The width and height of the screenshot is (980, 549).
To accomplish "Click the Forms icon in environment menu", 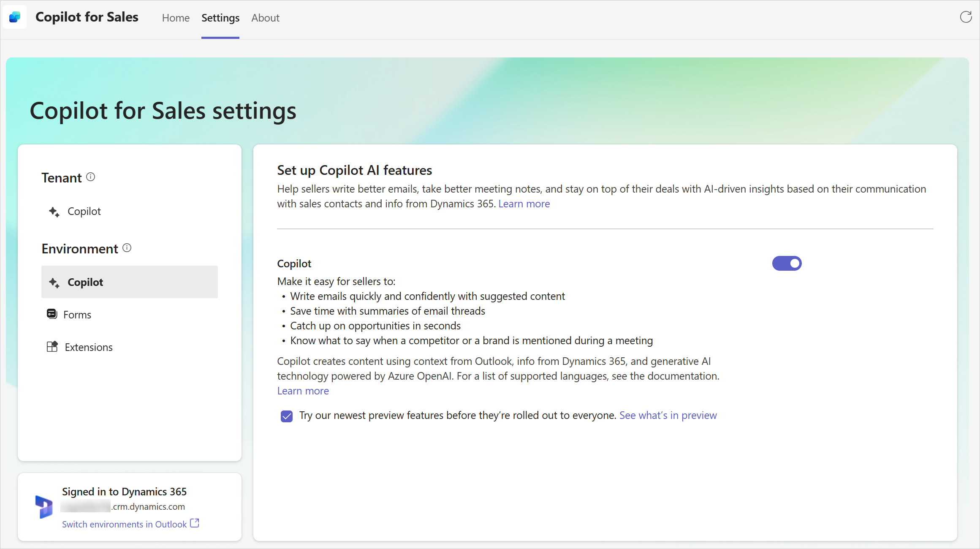I will (53, 313).
